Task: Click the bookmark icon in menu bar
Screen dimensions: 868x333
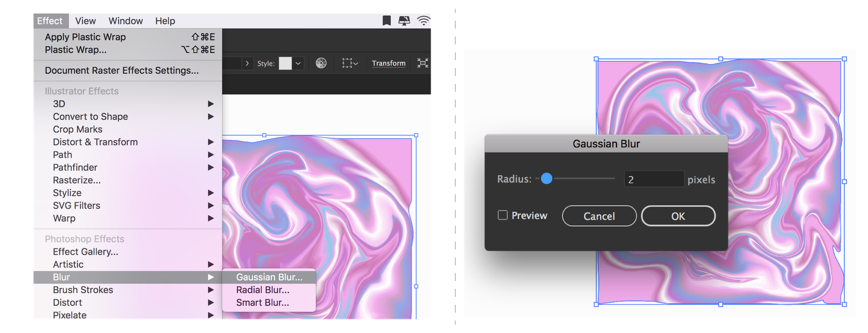Action: coord(386,21)
